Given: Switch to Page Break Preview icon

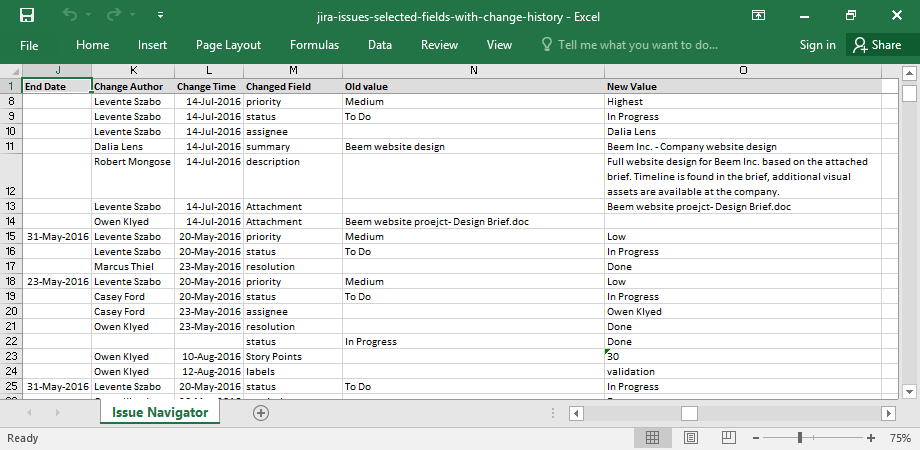Looking at the screenshot, I should pos(729,438).
